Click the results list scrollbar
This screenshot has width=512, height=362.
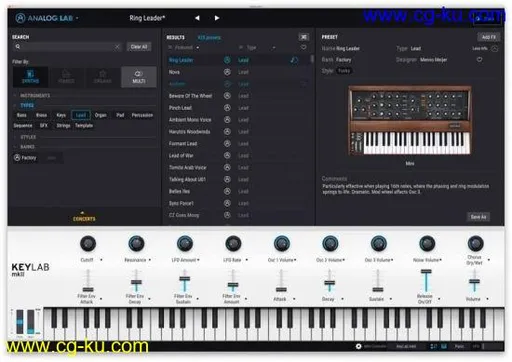[x=312, y=59]
